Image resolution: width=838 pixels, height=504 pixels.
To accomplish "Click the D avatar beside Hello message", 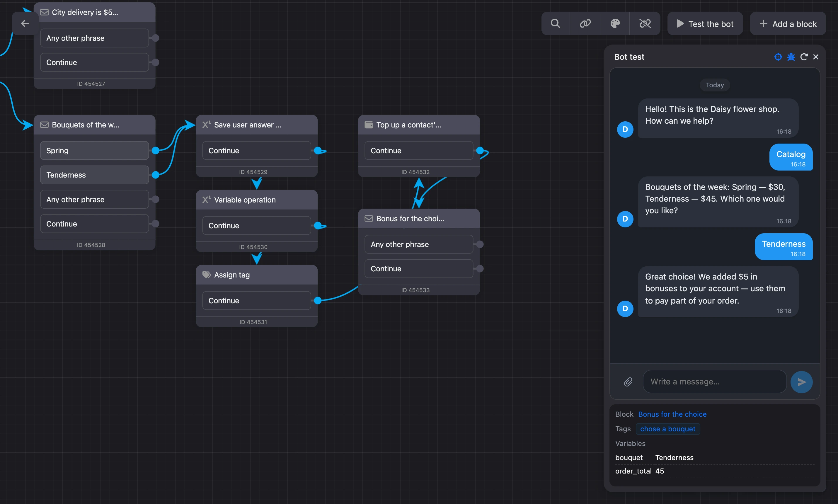I will 625,130.
